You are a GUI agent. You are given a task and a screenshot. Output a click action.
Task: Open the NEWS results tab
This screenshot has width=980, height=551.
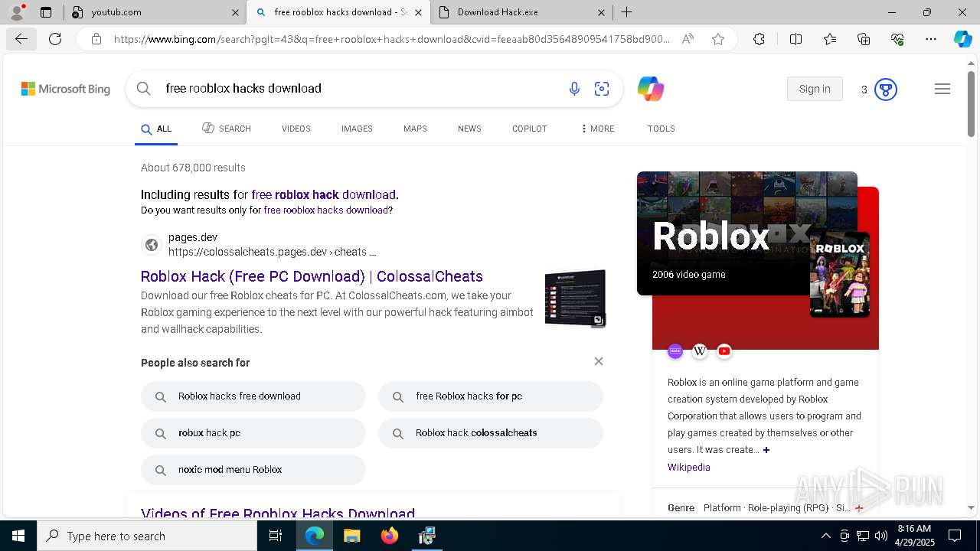point(469,129)
